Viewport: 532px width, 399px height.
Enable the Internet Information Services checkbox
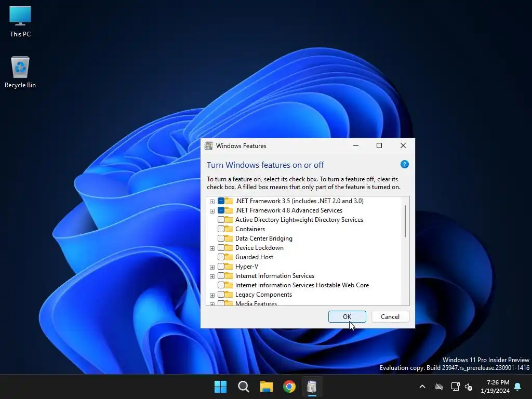click(221, 276)
